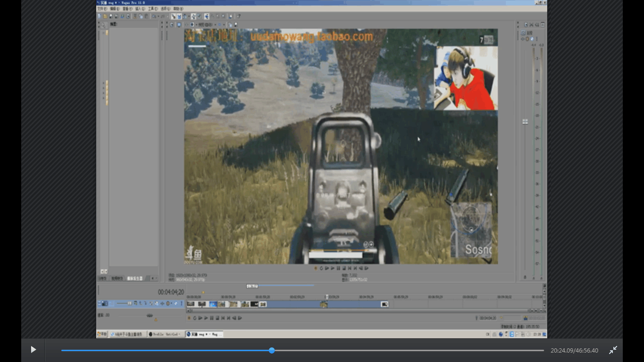
Task: Click the Paste icon in the toolbar
Action: pos(146,16)
